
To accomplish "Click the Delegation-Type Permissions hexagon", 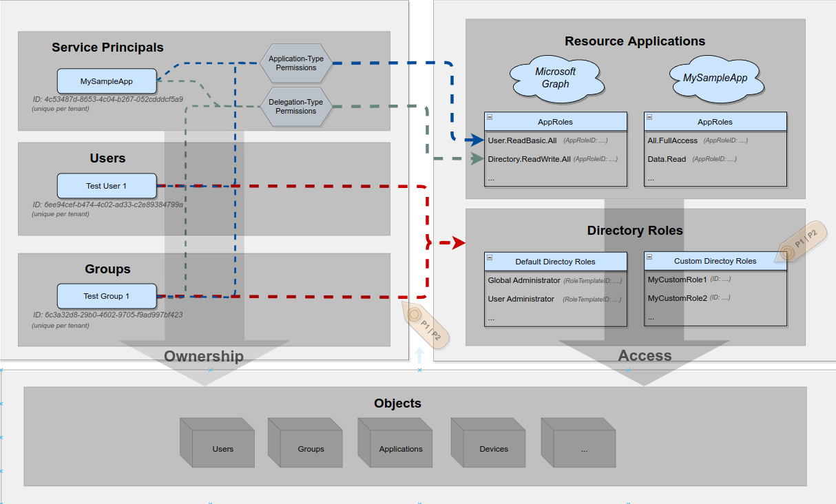I will coord(295,106).
